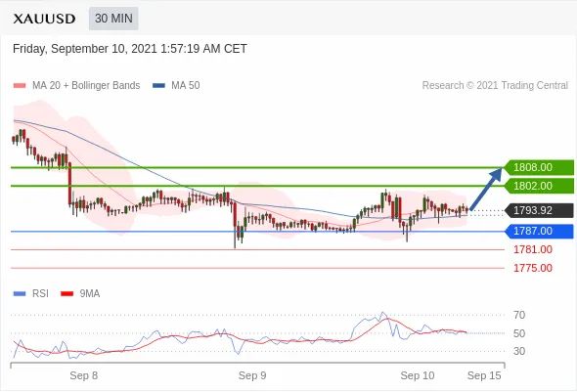The image size is (577, 392).
Task: Click the Sep 9 date axis marker
Action: tap(252, 375)
